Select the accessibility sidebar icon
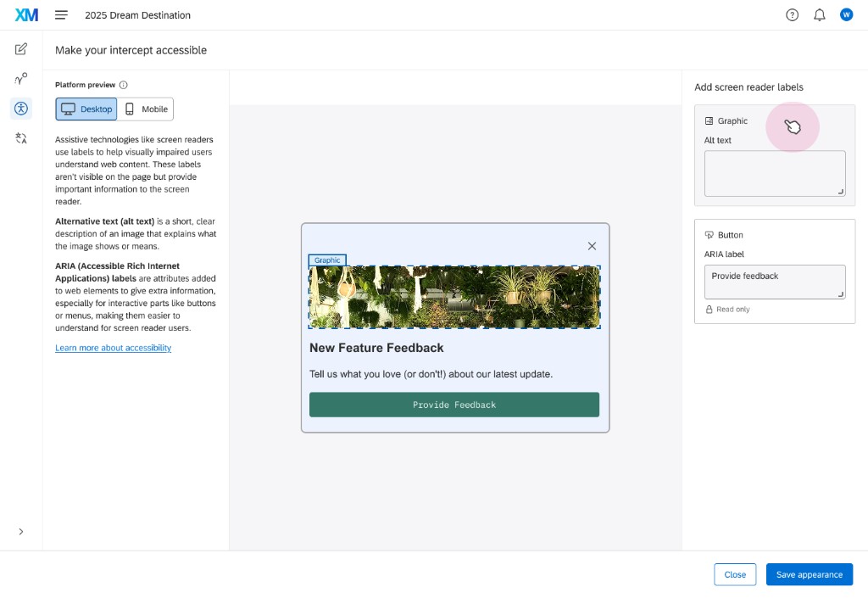Screen dimensions: 868x598 click(20, 109)
